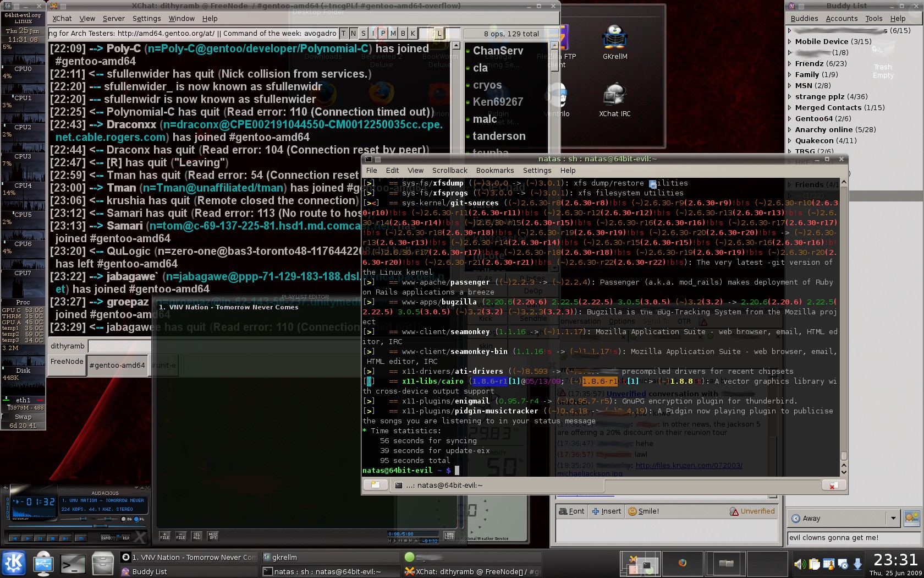Image resolution: width=924 pixels, height=578 pixels.
Task: Click the Smile! emoticon button
Action: [x=643, y=511]
